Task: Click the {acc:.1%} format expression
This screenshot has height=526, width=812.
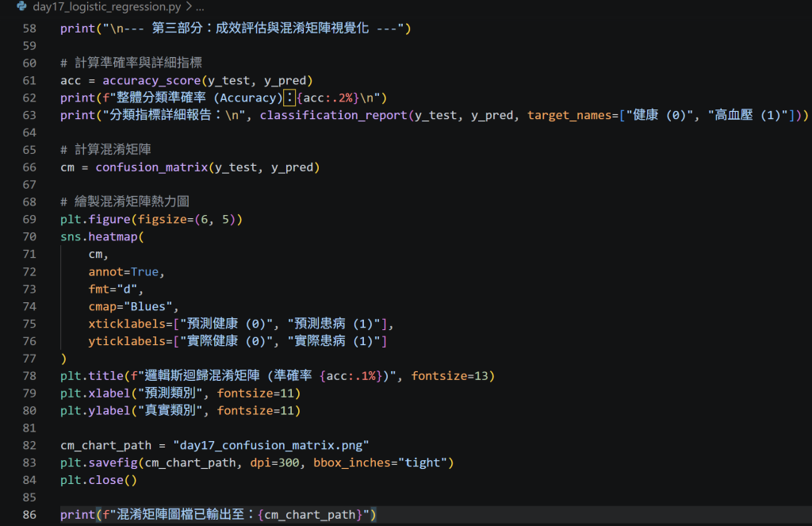Action: coord(350,376)
